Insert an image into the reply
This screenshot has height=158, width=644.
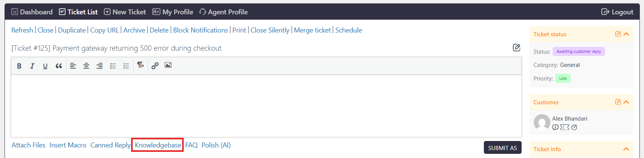168,65
